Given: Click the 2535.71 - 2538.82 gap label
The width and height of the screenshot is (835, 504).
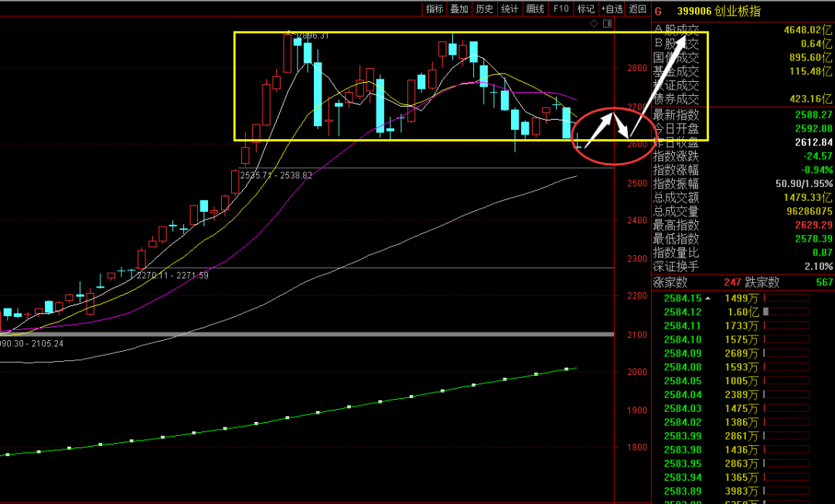Looking at the screenshot, I should pos(276,175).
